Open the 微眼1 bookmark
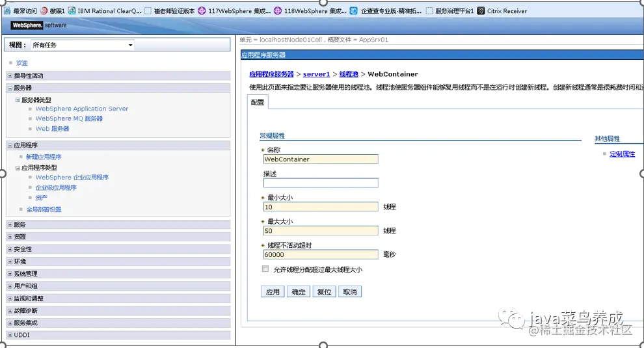The image size is (644, 348). pyautogui.click(x=53, y=10)
